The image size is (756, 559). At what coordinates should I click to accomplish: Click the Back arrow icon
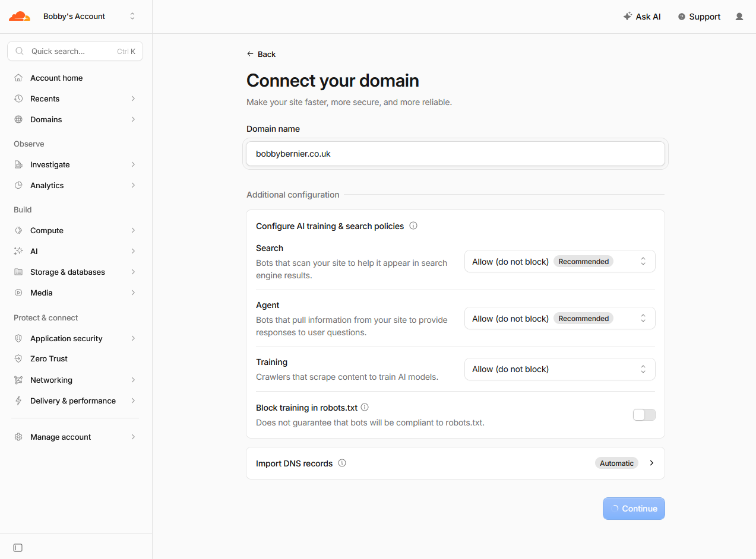[250, 54]
